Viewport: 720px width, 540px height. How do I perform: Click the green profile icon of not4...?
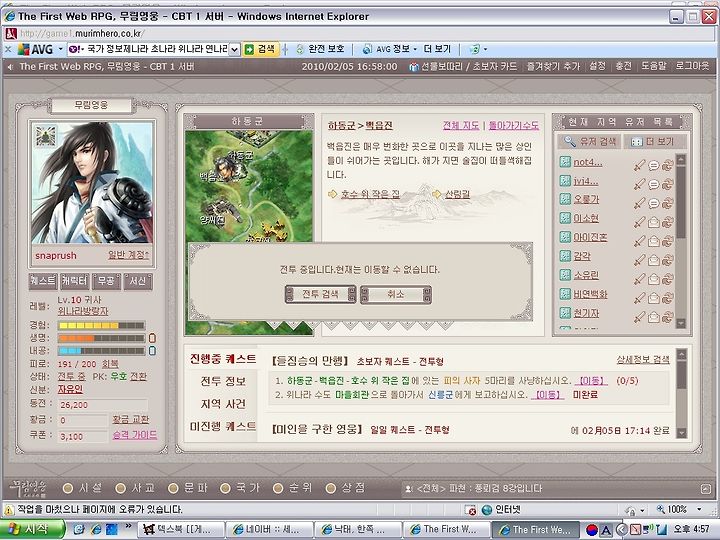coord(565,162)
